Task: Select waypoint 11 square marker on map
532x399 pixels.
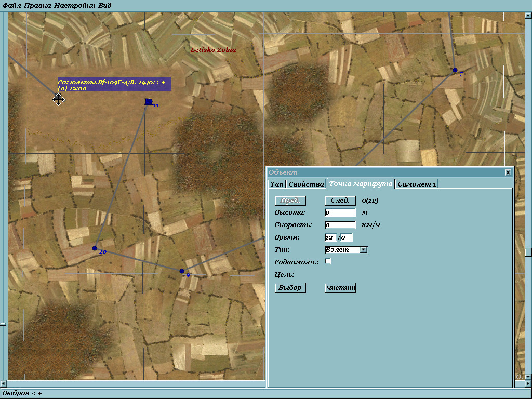Action: [x=149, y=102]
